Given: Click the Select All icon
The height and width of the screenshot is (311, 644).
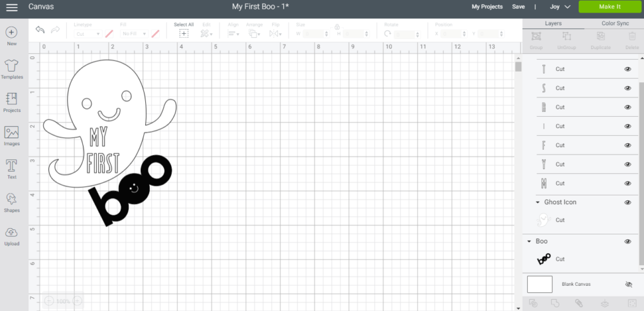Looking at the screenshot, I should coord(184,34).
